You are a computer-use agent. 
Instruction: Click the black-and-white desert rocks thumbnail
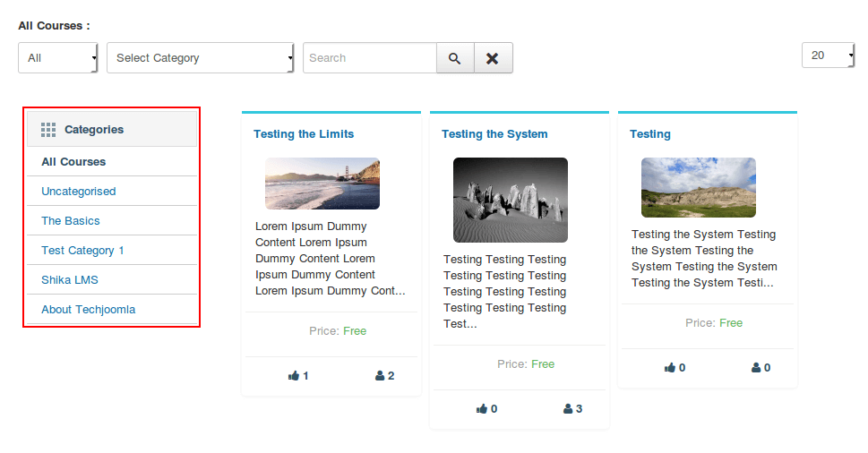[511, 200]
